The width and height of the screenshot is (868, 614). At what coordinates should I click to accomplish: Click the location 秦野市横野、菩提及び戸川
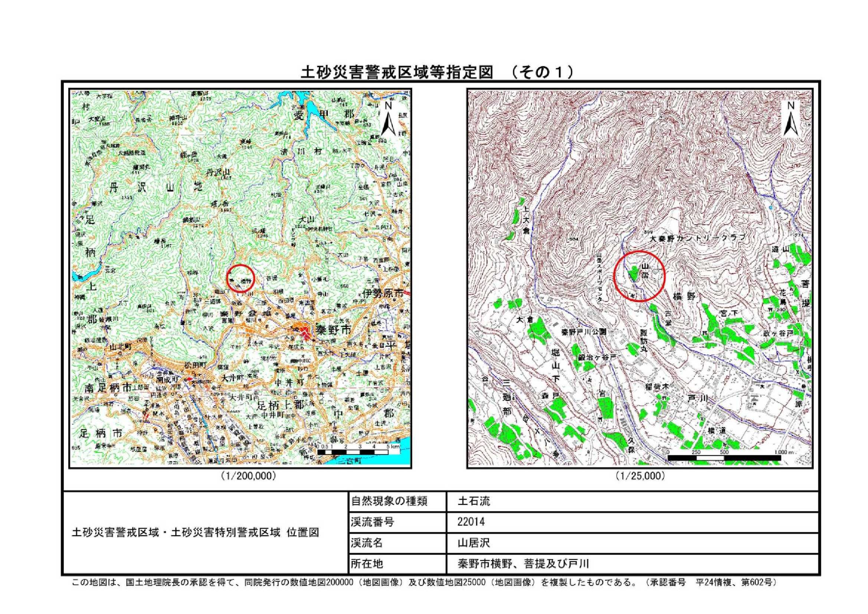coord(523,564)
